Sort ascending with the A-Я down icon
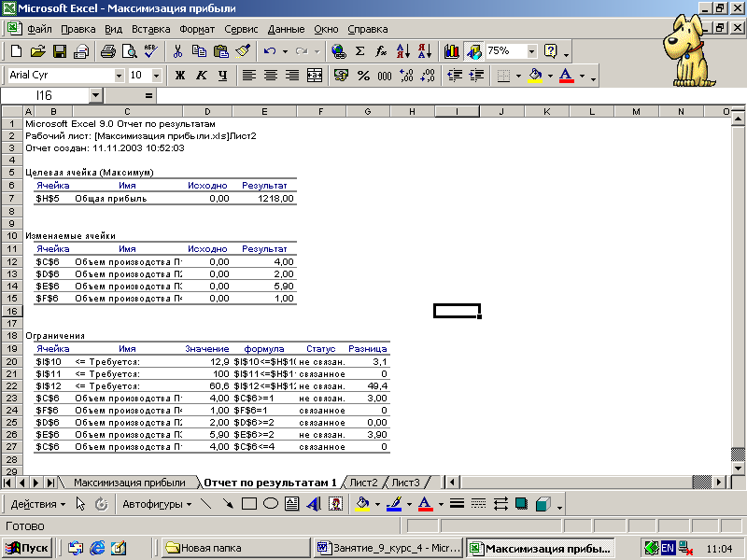Viewport: 747px width, 560px height. [x=402, y=51]
